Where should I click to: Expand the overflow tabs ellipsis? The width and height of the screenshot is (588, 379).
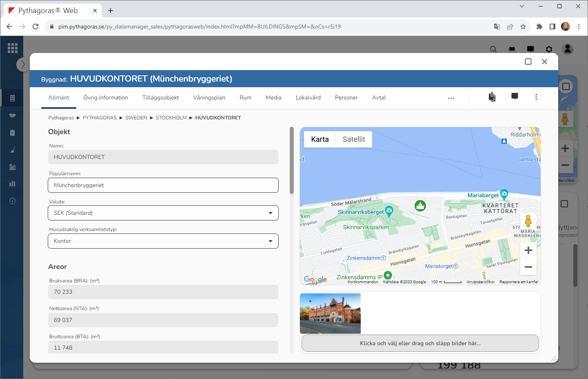pos(451,98)
